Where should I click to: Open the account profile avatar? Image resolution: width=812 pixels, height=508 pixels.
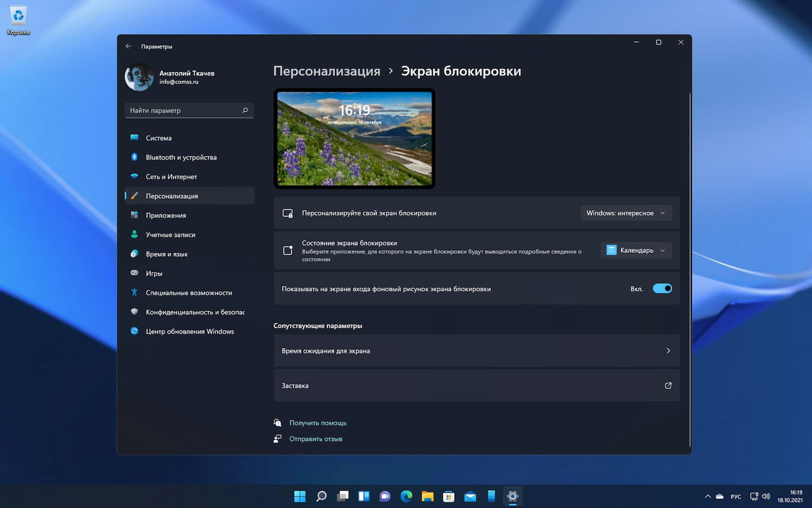139,77
